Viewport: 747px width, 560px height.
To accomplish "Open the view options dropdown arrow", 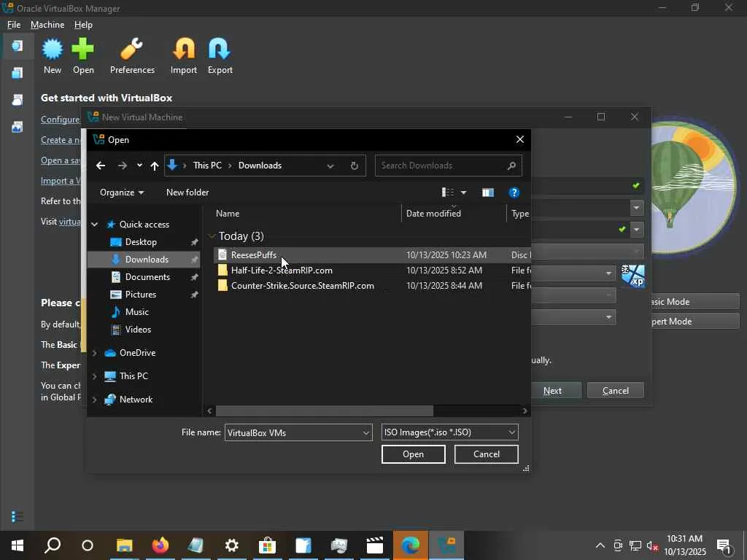I will (463, 192).
